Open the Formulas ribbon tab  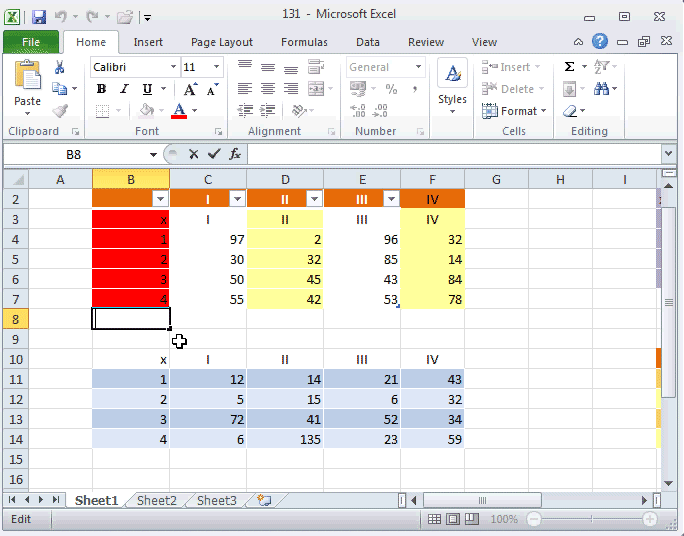[x=302, y=42]
